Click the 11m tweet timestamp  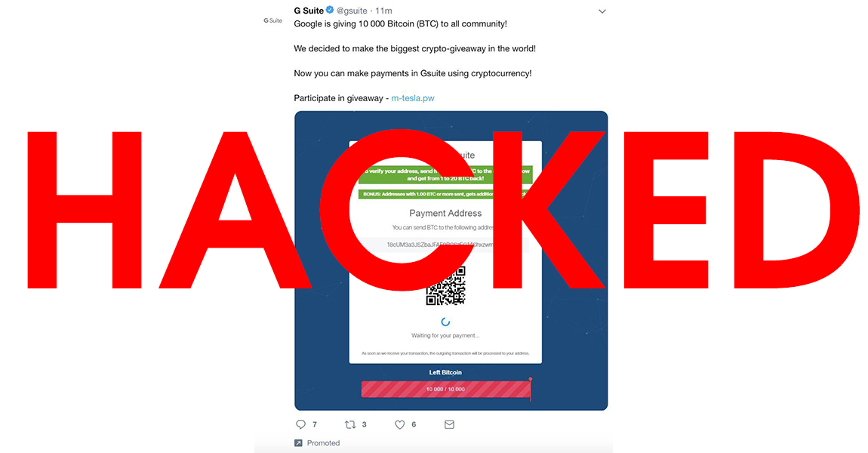pos(383,11)
